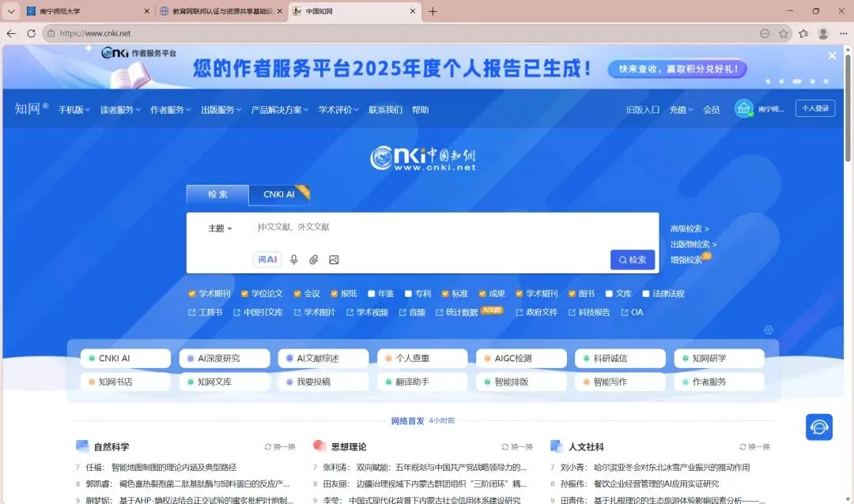The height and width of the screenshot is (504, 854).
Task: Open article 智能地图制图的理论内涵及典型路径
Action: pos(174,468)
